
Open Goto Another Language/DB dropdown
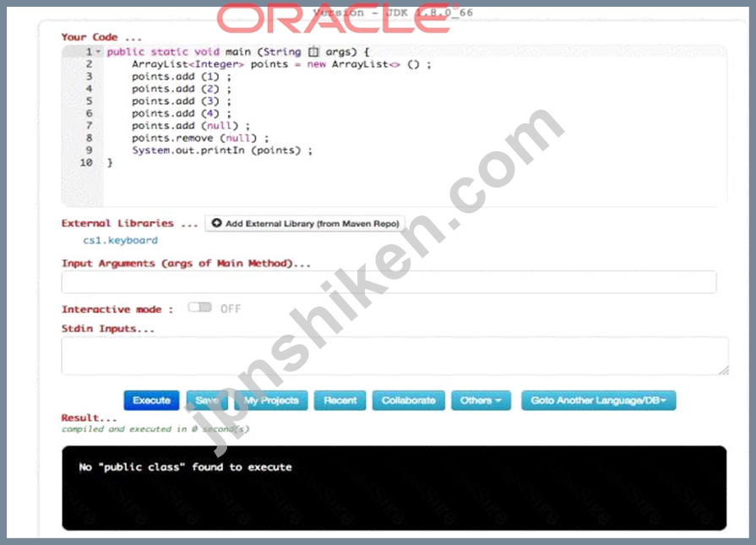point(598,401)
